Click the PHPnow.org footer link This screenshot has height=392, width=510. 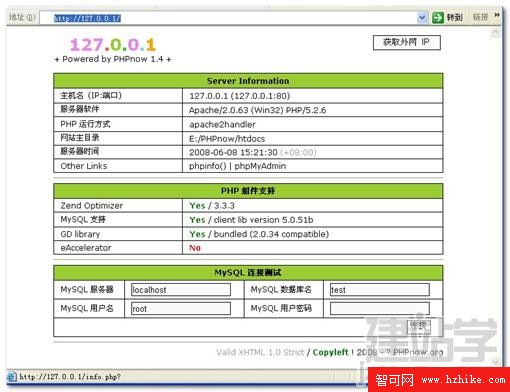(418, 352)
